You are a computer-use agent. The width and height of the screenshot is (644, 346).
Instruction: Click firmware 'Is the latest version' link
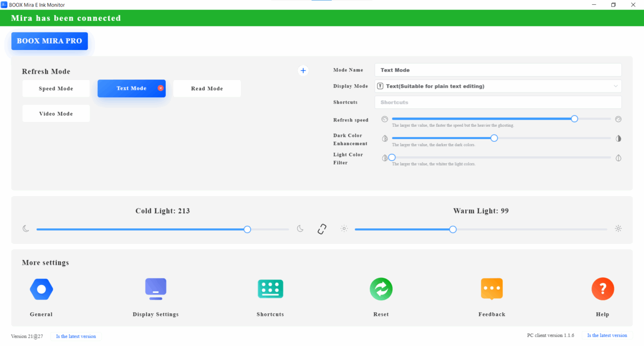[x=76, y=336]
